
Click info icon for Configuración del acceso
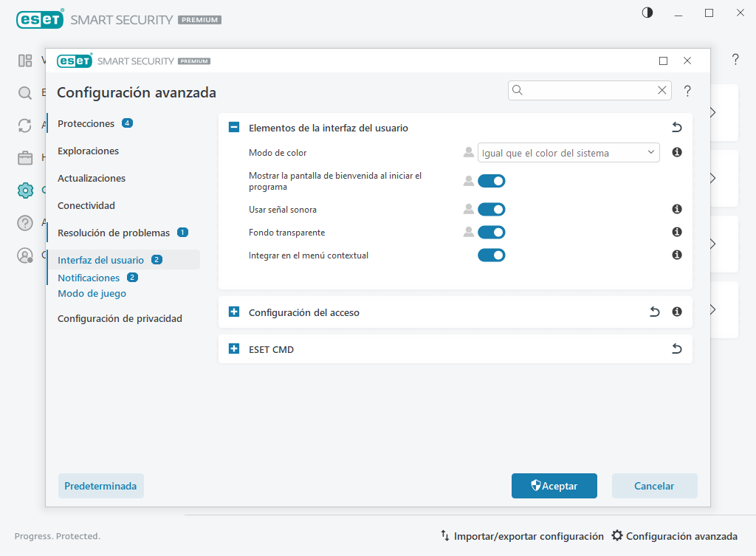(x=676, y=312)
